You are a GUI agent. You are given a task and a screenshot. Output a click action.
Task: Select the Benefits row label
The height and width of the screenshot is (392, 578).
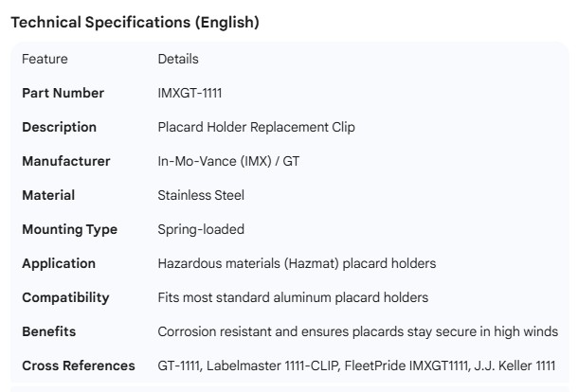(48, 331)
